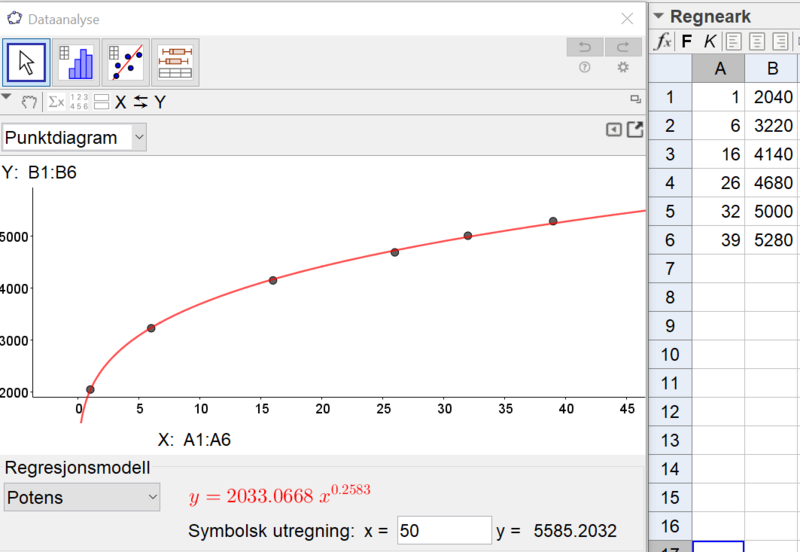The width and height of the screenshot is (800, 552).
Task: Select column B header
Action: (771, 68)
